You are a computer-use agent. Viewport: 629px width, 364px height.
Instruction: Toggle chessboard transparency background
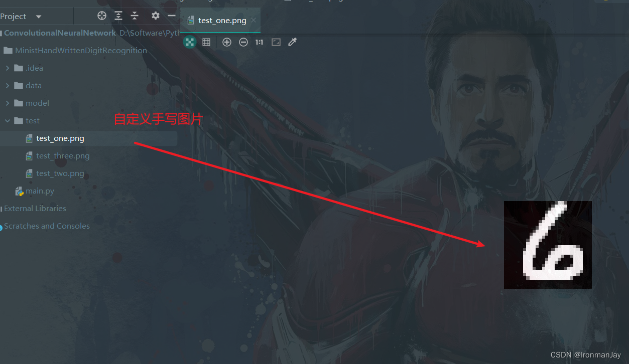coord(190,42)
